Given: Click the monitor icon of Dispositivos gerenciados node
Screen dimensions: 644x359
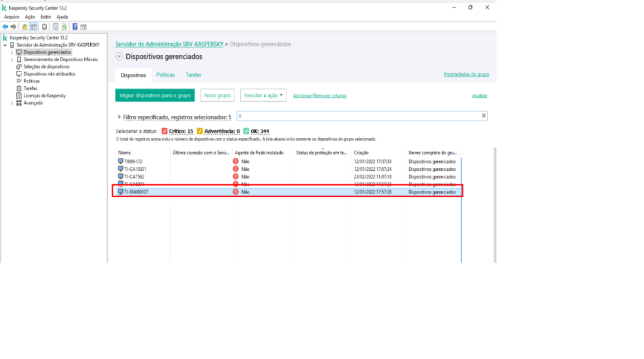Looking at the screenshot, I should (19, 52).
